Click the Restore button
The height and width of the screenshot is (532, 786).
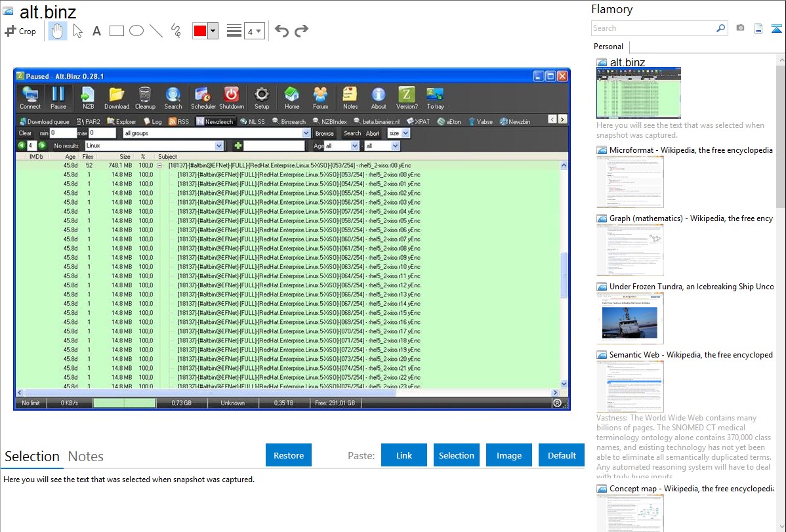click(x=289, y=455)
